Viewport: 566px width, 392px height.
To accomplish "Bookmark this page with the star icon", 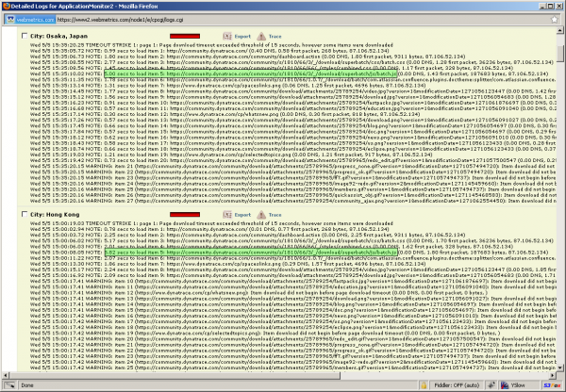I will 554,20.
